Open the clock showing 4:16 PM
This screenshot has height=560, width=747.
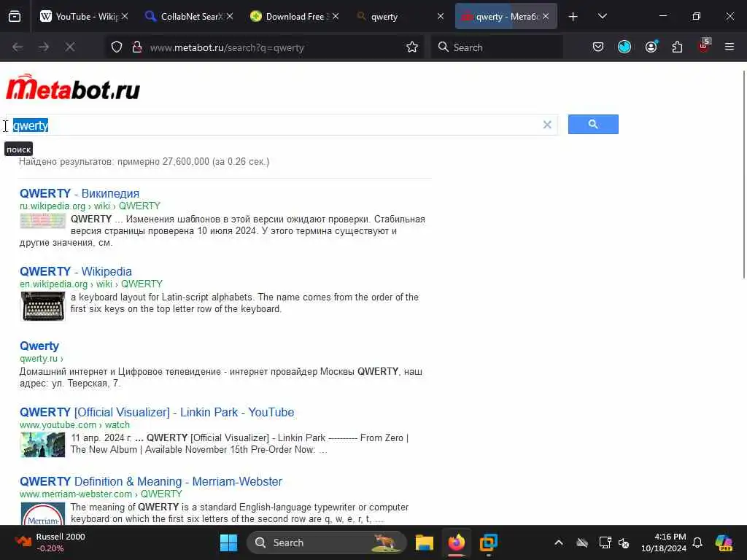pos(663,542)
